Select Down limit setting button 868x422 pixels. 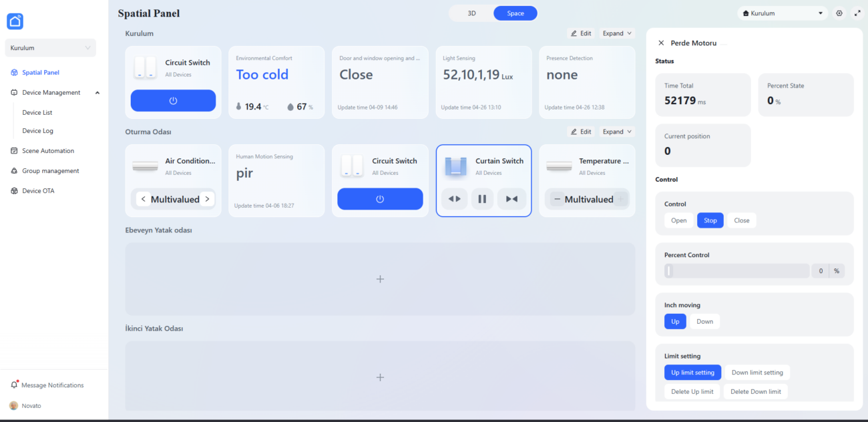point(756,372)
